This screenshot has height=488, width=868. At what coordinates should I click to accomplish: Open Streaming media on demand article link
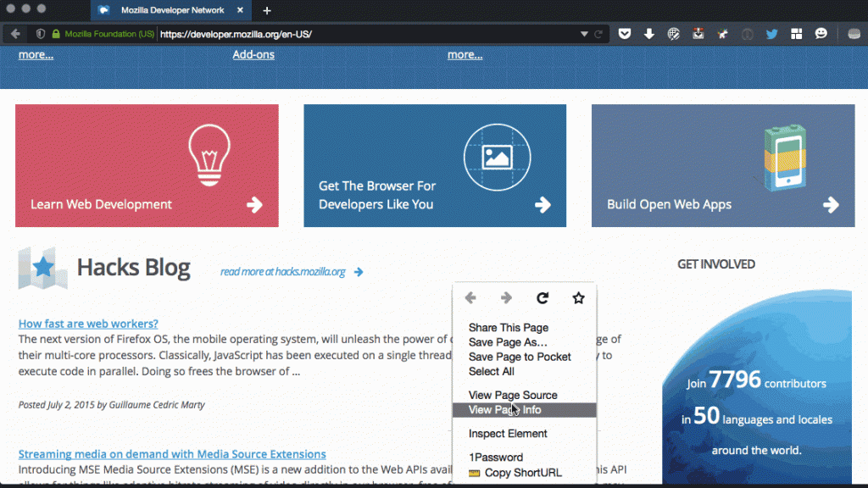click(x=172, y=454)
